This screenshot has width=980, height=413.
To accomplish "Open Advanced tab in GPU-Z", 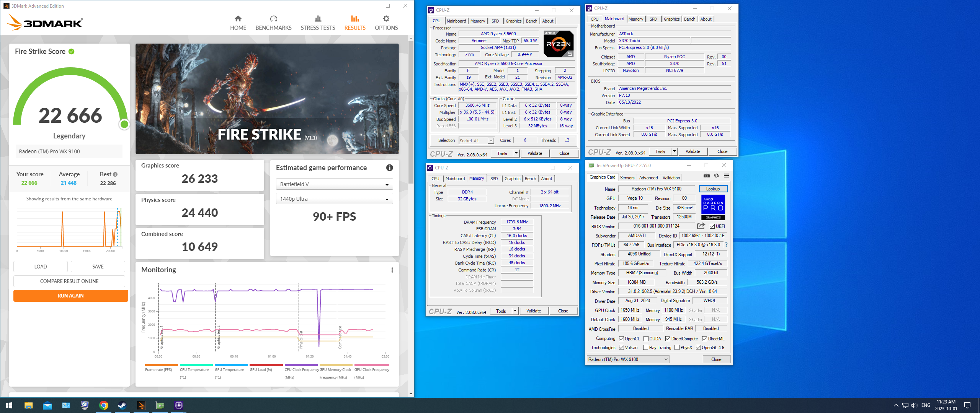I will tap(648, 178).
